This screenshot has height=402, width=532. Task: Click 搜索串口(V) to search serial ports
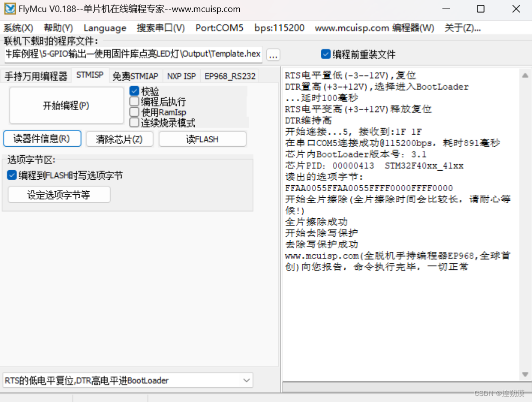coord(160,28)
